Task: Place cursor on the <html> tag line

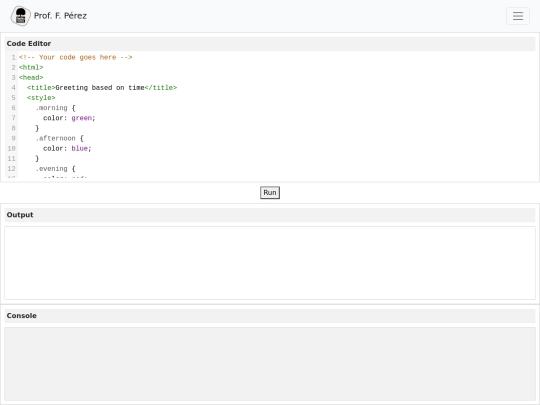Action: click(31, 68)
